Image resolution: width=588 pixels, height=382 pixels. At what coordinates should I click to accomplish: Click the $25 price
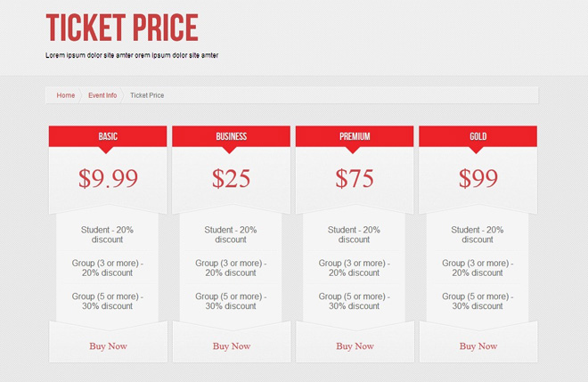point(232,179)
